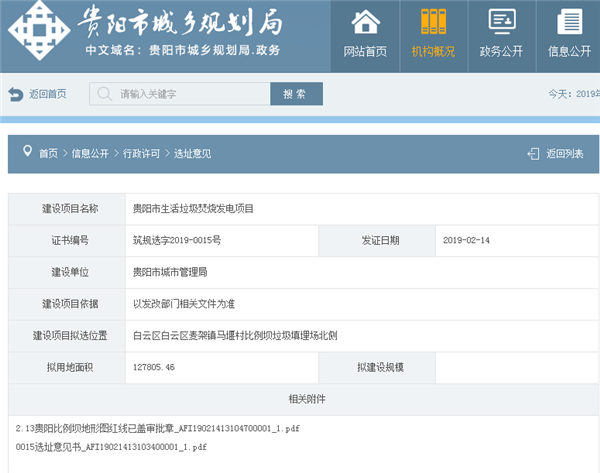Focus the keyword search input field
Screen dimensions: 600x473
190,94
